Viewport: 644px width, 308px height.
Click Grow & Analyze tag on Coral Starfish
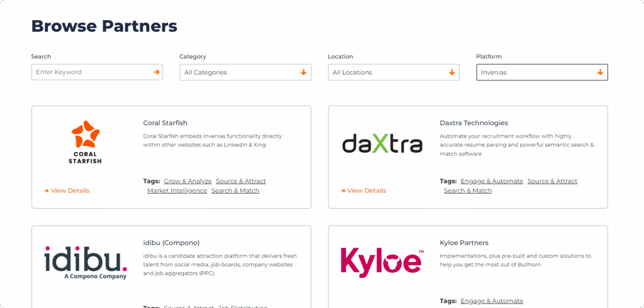click(x=188, y=181)
